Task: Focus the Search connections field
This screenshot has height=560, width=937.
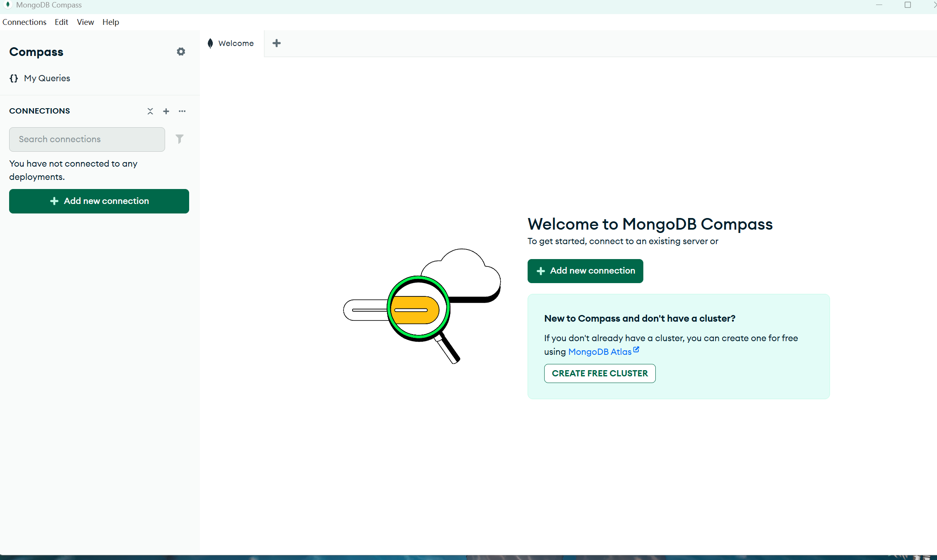Action: tap(87, 139)
